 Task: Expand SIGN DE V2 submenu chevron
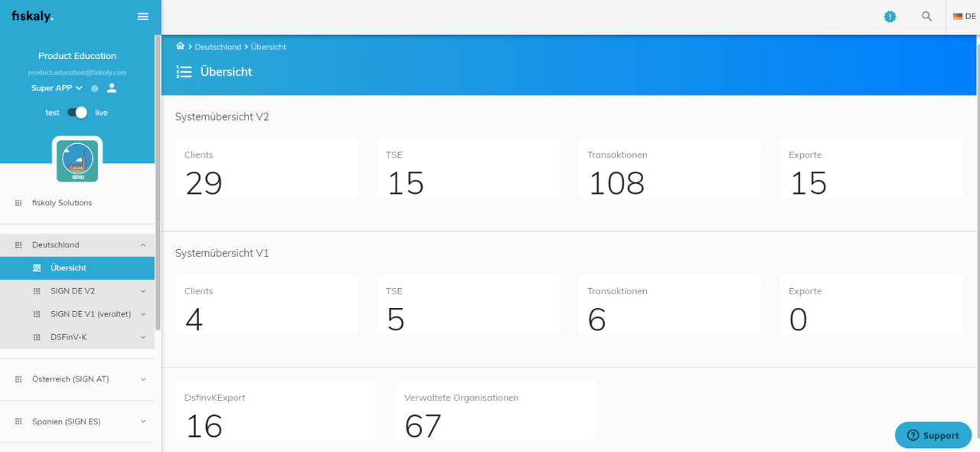143,291
